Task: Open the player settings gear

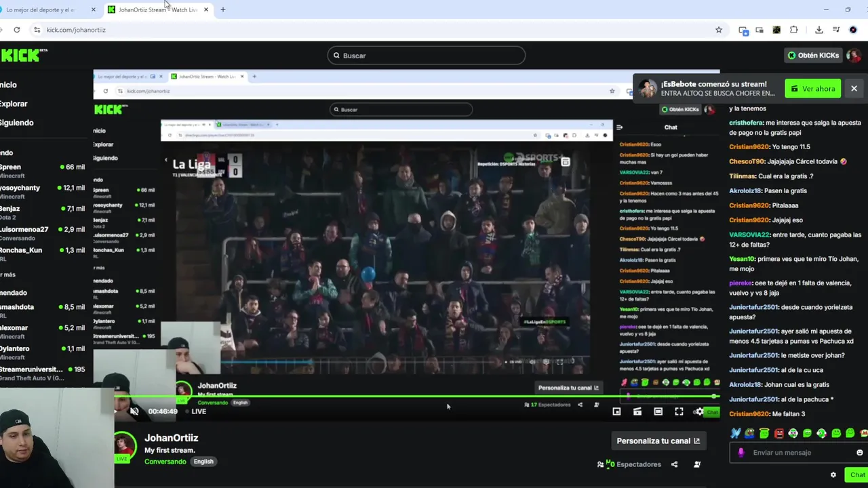Action: pyautogui.click(x=698, y=411)
